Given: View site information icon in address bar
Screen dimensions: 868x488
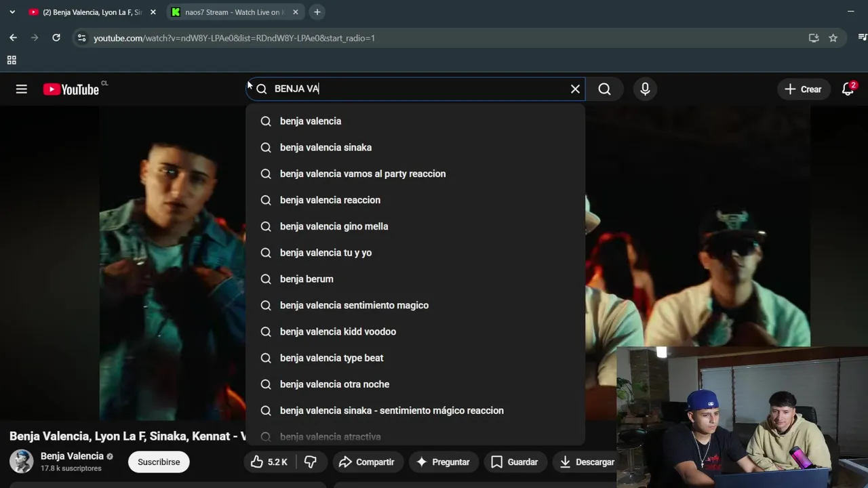Looking at the screenshot, I should 81,38.
